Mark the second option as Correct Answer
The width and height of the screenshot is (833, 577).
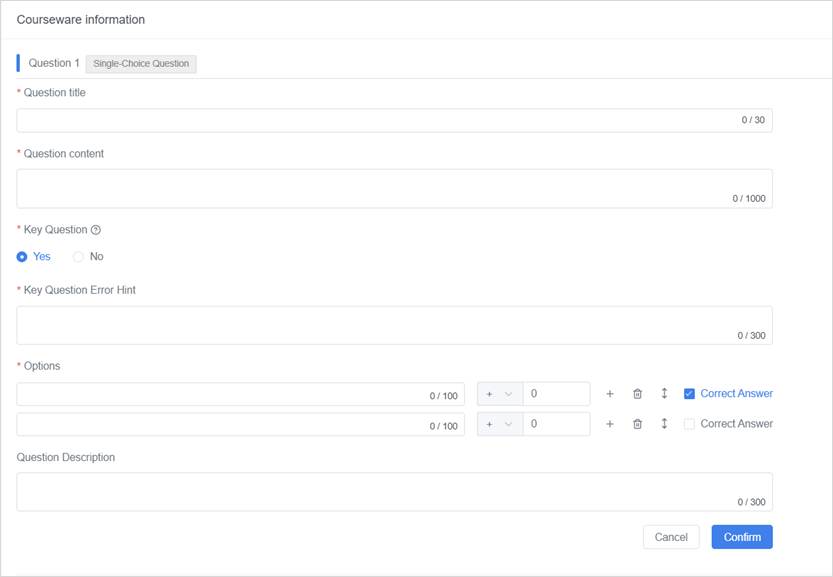689,424
